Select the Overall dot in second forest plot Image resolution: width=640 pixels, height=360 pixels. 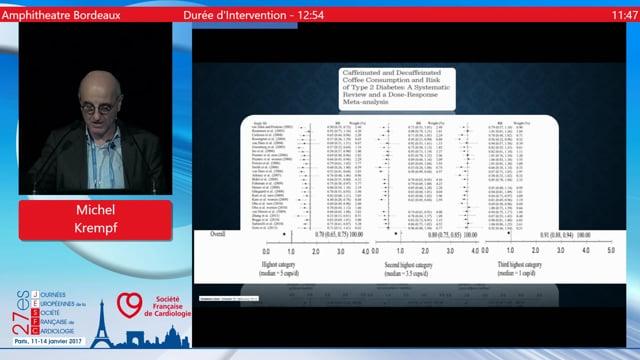coord(396,234)
